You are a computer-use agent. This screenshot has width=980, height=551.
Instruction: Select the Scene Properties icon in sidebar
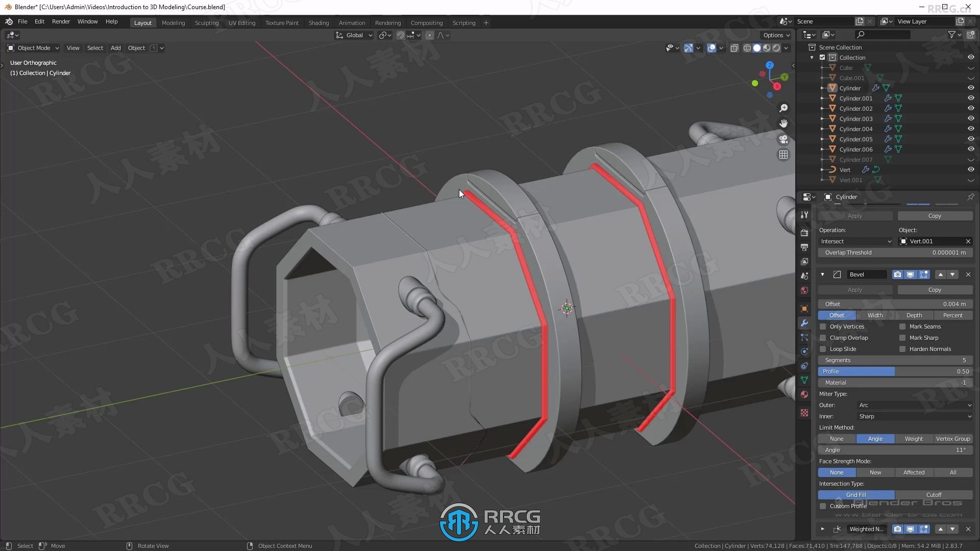pos(805,277)
